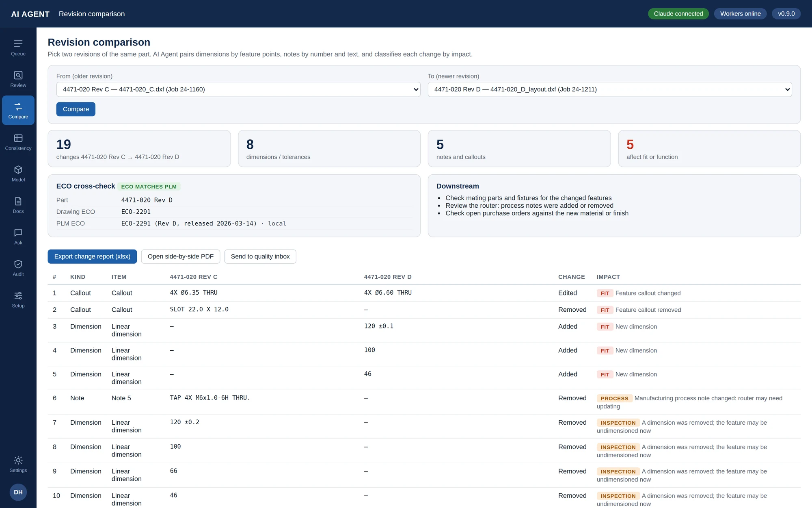Click the AI AGENT logo text
The width and height of the screenshot is (812, 508).
point(30,14)
